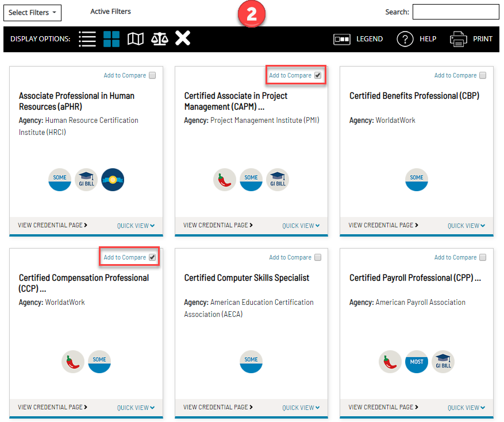Select the grid view display icon
This screenshot has height=422, width=504.
pos(111,39)
